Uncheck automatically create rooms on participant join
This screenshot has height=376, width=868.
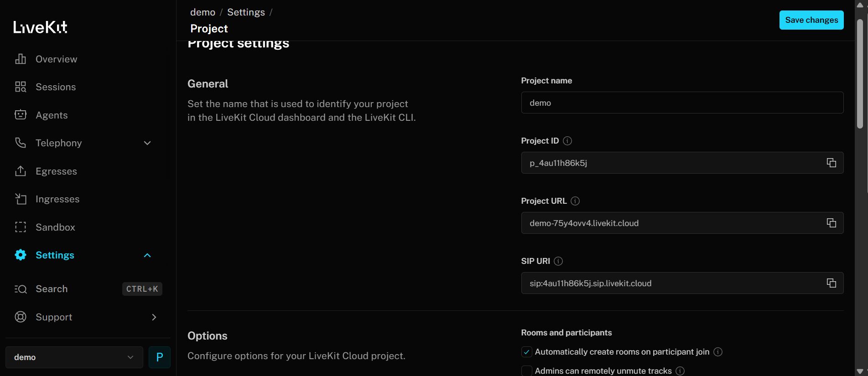(526, 352)
